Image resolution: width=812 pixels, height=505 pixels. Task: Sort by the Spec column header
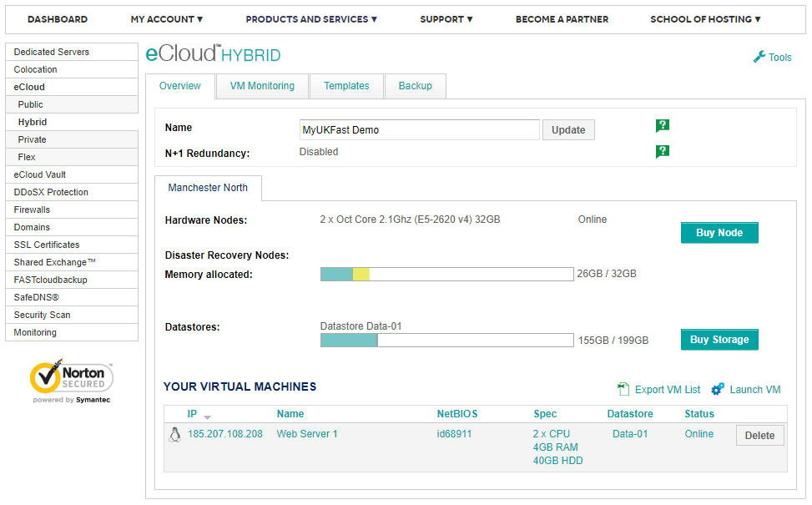click(x=545, y=414)
